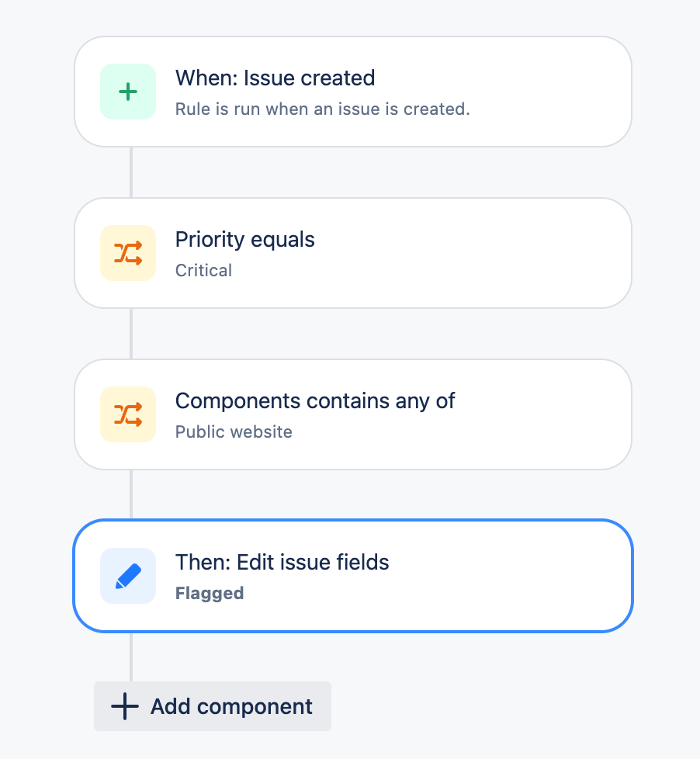Open the 'When: Issue created' trigger title
The image size is (700, 759).
click(275, 78)
